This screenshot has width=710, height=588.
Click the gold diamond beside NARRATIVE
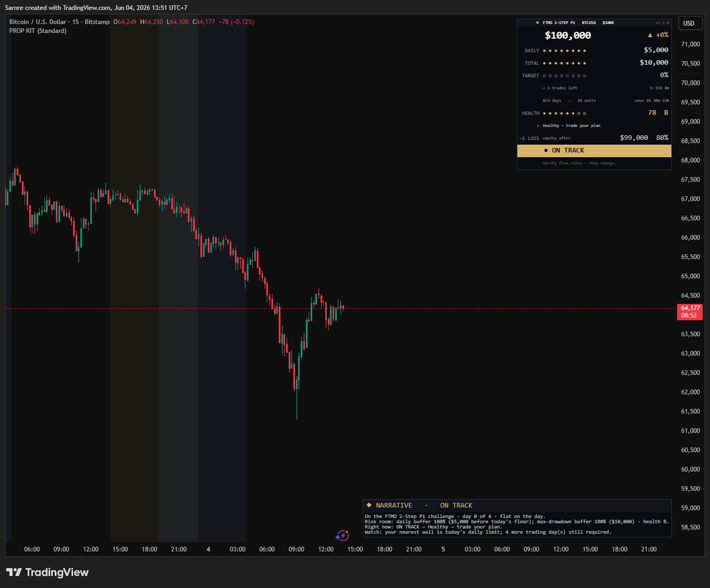click(369, 505)
